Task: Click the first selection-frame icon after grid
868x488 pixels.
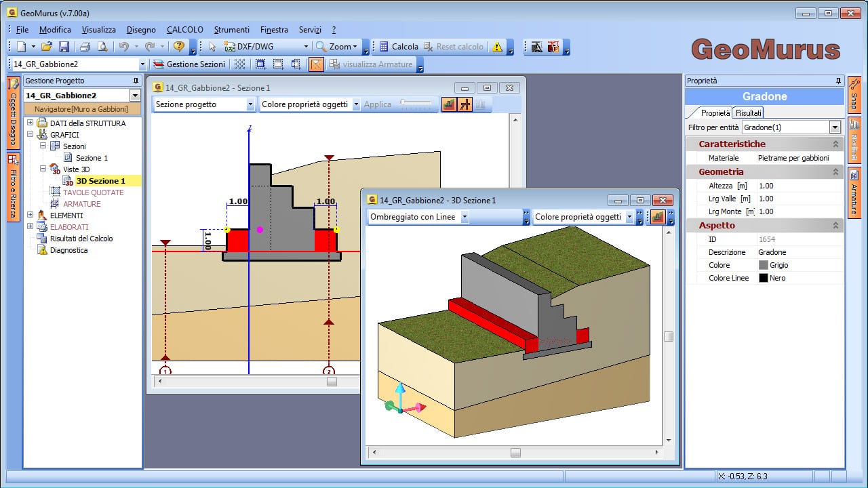Action: click(260, 64)
